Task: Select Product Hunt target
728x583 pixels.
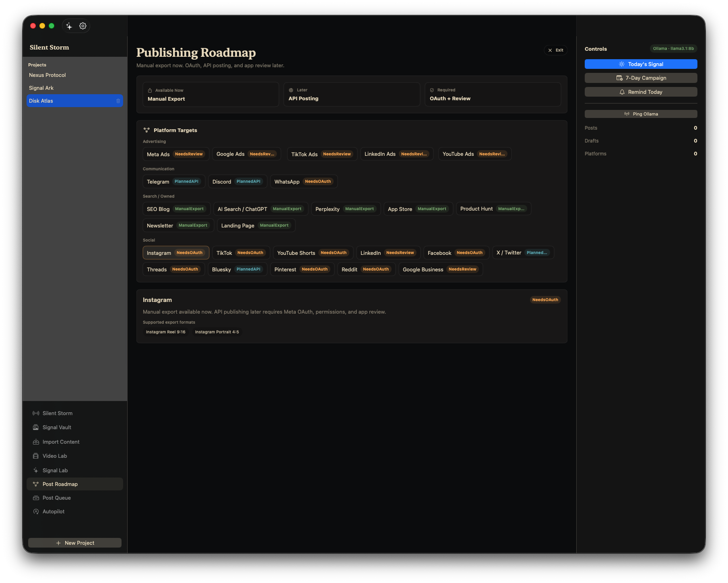Action: click(493, 209)
